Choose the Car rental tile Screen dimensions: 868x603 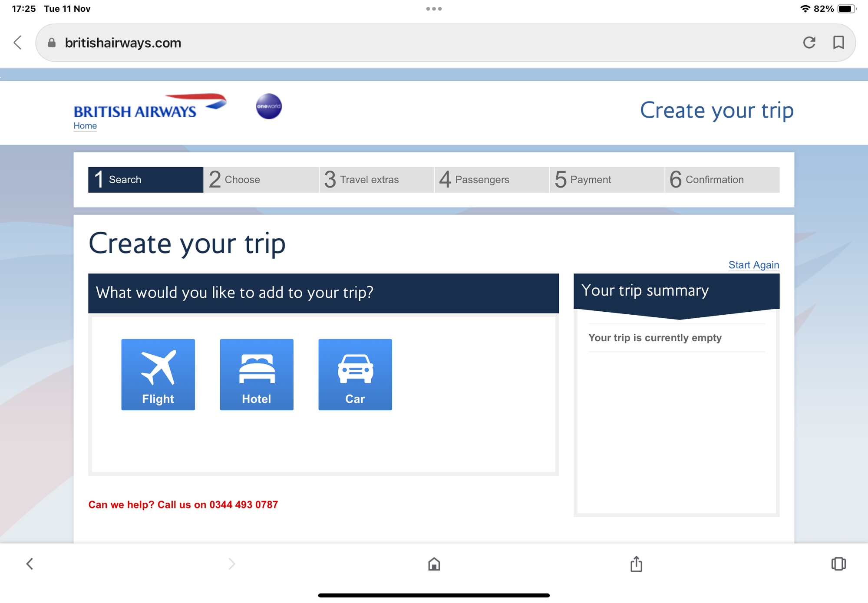tap(355, 374)
